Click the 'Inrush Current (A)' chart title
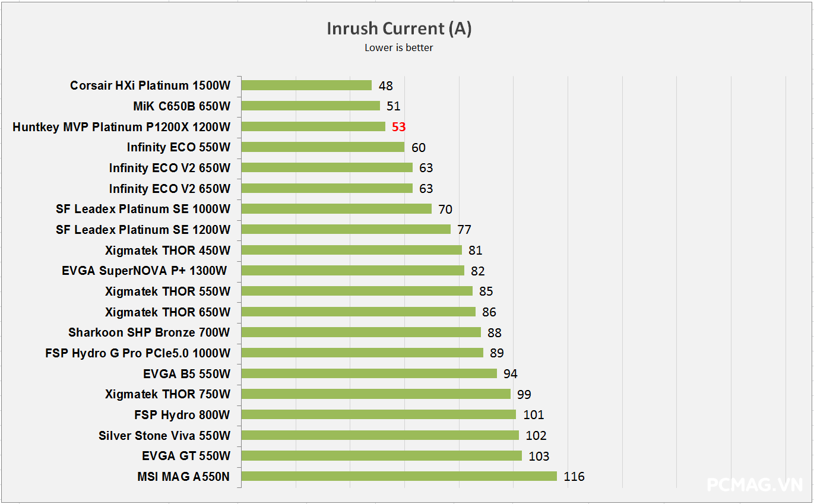The image size is (814, 504). click(x=399, y=28)
